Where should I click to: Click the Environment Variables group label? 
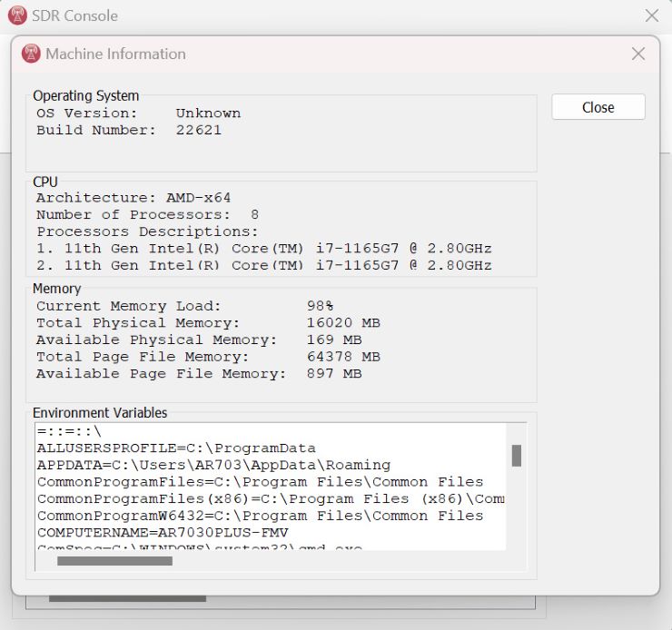[100, 413]
